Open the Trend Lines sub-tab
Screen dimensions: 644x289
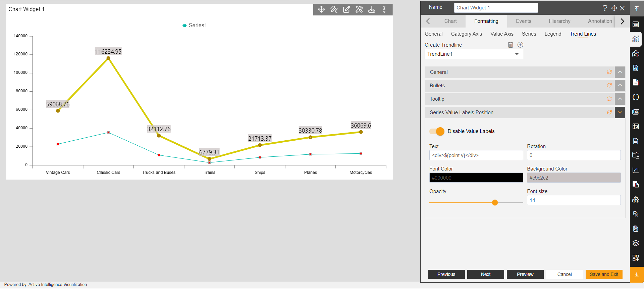(x=583, y=34)
